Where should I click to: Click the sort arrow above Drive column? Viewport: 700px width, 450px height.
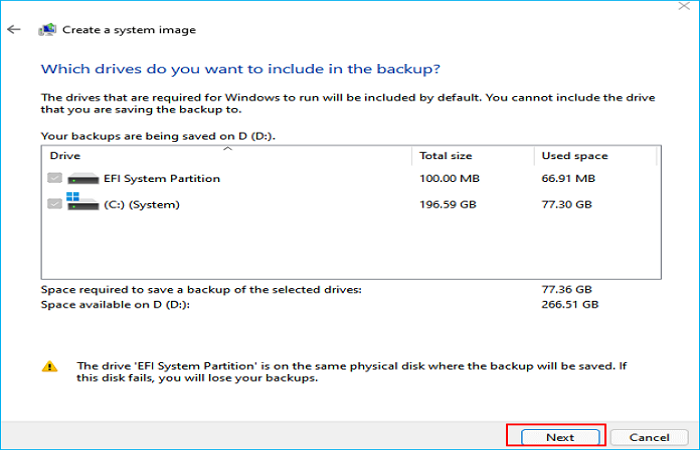[228, 148]
